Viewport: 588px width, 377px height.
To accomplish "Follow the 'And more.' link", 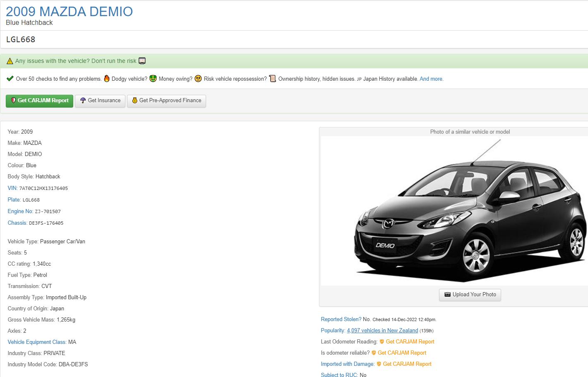I will tap(431, 79).
